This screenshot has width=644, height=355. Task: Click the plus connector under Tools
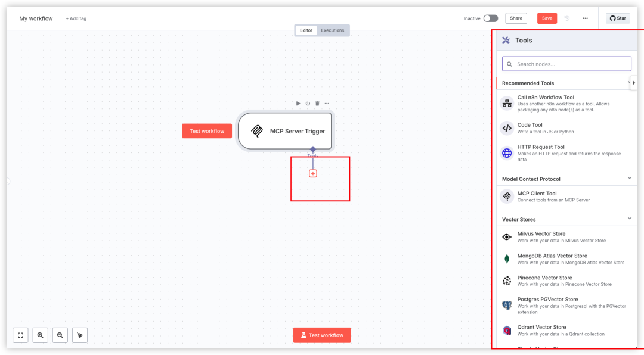coord(313,173)
